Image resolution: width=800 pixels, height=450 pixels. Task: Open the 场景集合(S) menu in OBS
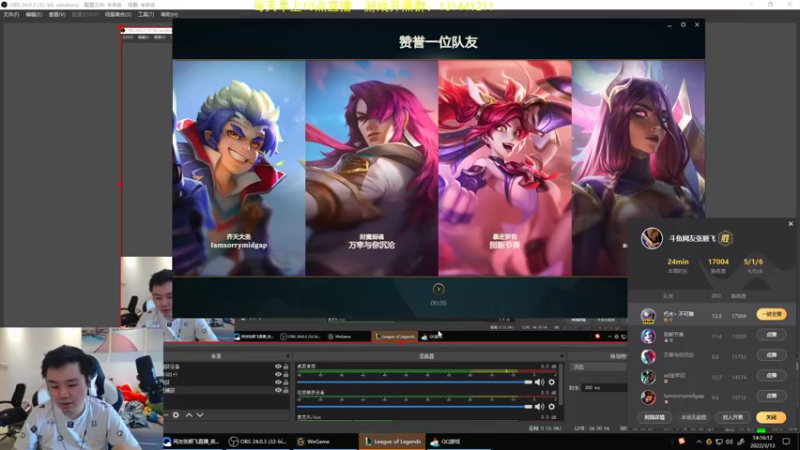point(118,14)
